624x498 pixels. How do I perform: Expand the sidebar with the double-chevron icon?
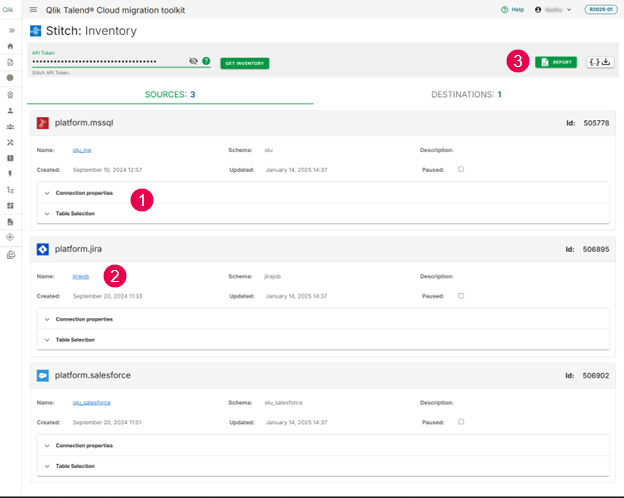pos(12,30)
